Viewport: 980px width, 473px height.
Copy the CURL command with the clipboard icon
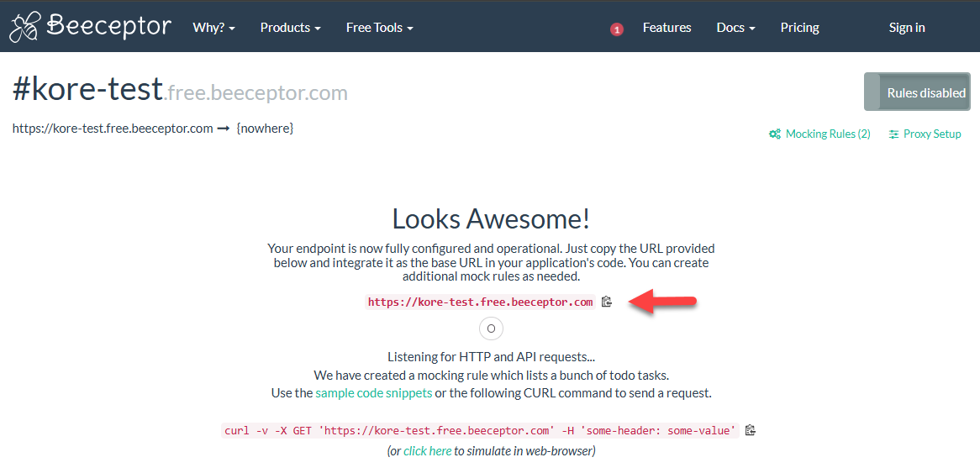(751, 430)
